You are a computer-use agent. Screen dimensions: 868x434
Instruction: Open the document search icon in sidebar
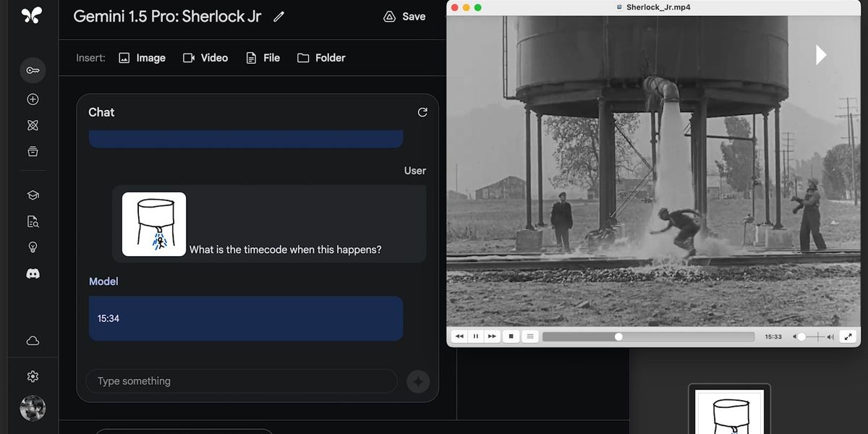(x=33, y=221)
